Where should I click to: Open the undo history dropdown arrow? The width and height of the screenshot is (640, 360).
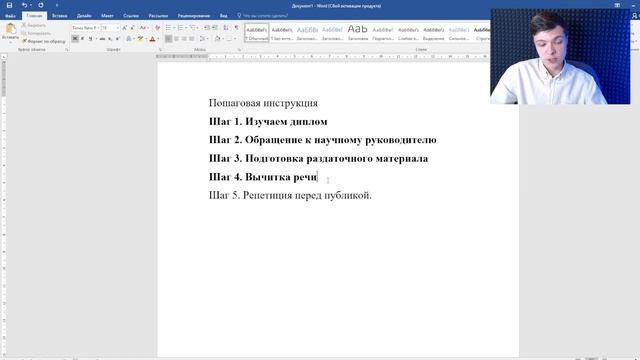point(31,5)
